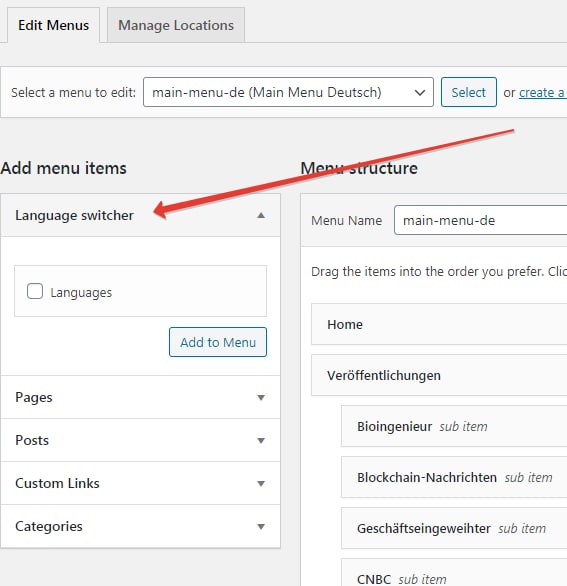
Task: Select the Bioingenieur sub item
Action: coord(454,426)
